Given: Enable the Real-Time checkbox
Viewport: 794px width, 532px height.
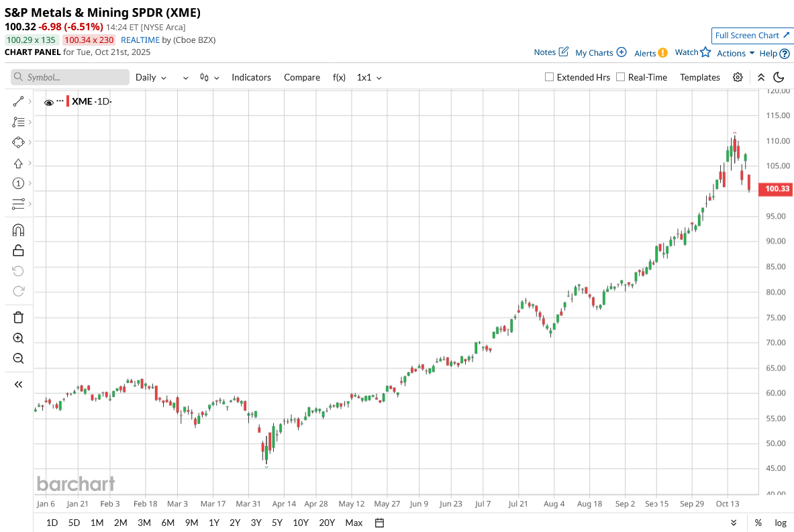Looking at the screenshot, I should click(620, 77).
